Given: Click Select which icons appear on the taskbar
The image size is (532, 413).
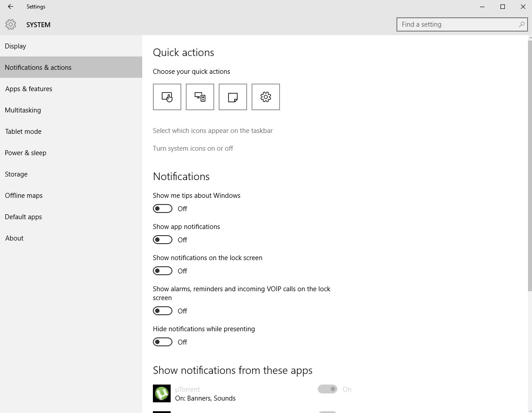Looking at the screenshot, I should click(x=213, y=131).
